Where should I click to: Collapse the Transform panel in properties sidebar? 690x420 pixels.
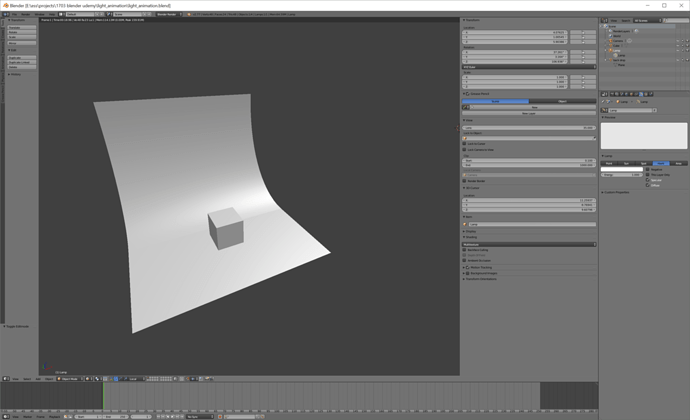pos(471,20)
